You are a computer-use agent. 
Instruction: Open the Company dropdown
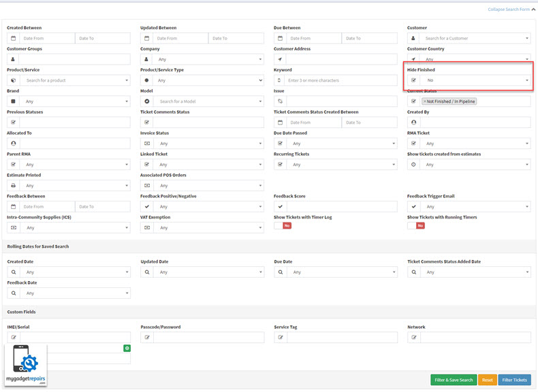tap(208, 59)
